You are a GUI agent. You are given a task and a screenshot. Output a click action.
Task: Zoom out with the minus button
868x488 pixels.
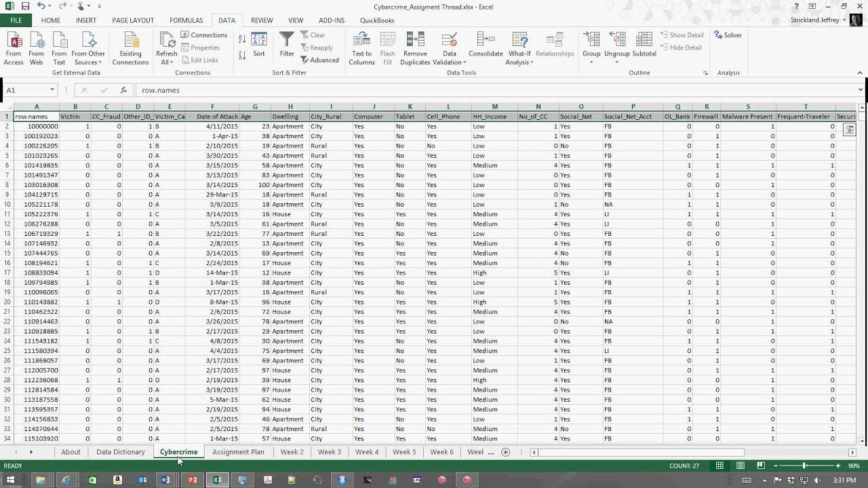tap(775, 466)
